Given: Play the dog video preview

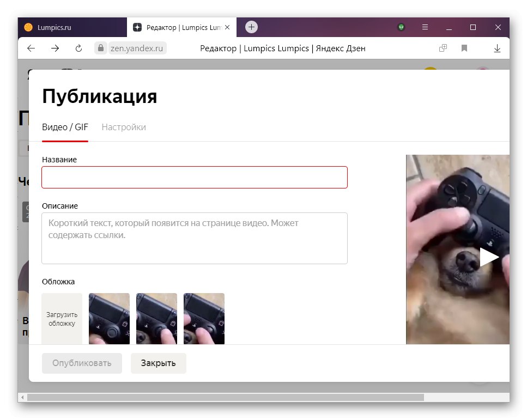Looking at the screenshot, I should point(490,256).
